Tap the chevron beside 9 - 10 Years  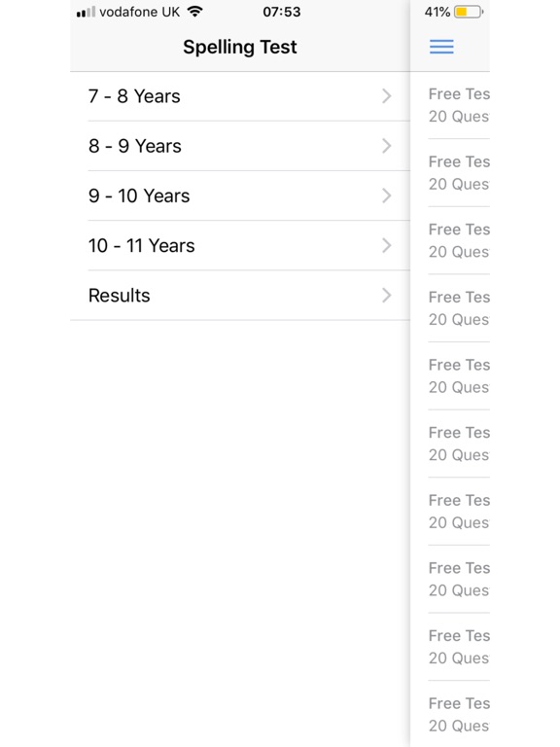click(x=387, y=196)
